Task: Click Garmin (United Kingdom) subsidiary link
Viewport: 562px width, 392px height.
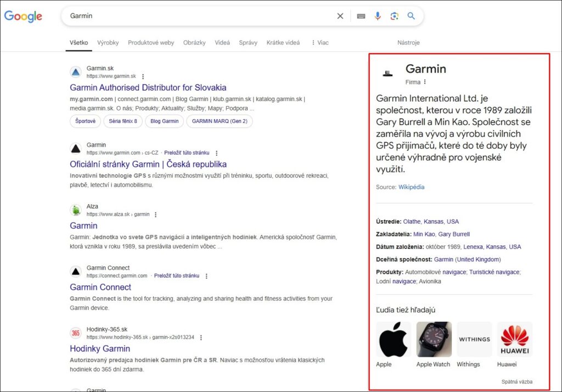Action: pyautogui.click(x=468, y=259)
